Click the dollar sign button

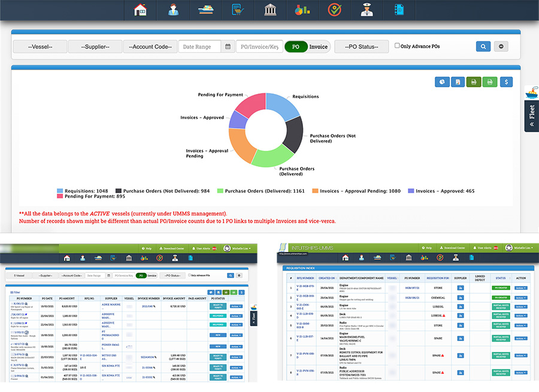point(506,82)
